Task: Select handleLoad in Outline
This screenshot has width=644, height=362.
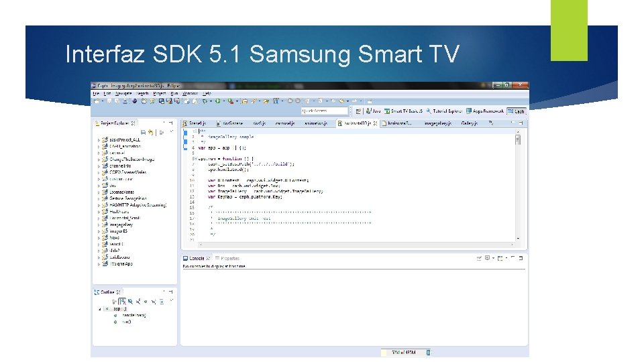Action: (134, 315)
